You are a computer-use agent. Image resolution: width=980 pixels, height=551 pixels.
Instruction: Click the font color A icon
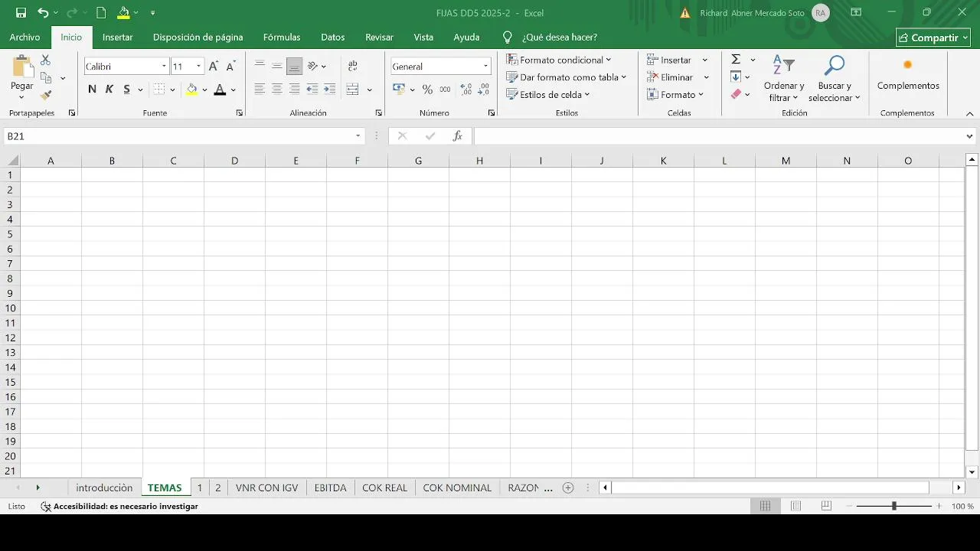coord(220,90)
